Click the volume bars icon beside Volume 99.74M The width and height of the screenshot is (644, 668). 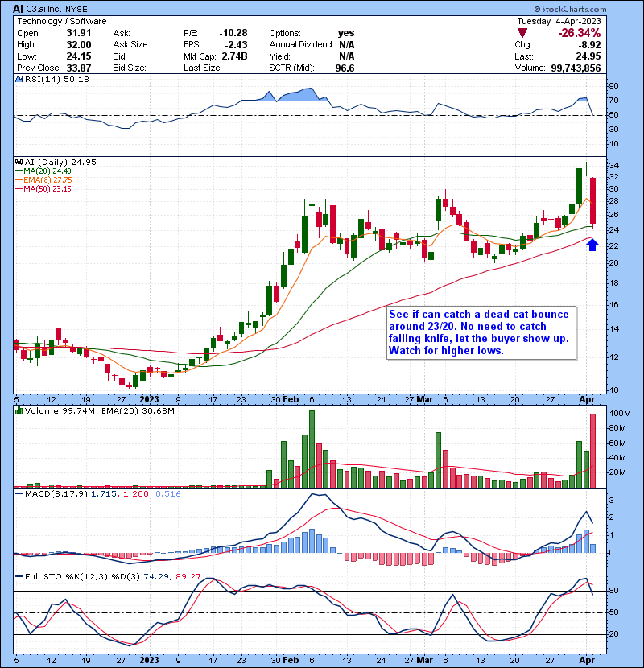19,410
